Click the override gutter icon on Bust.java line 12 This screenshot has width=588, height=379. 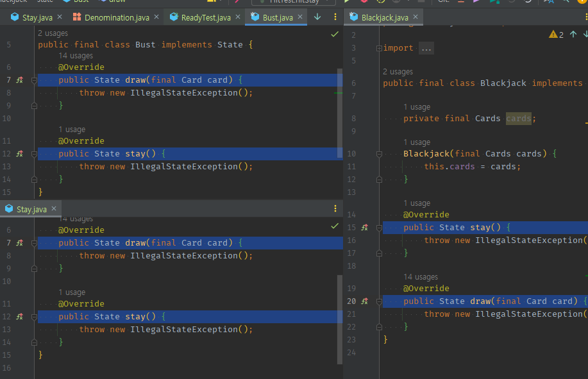click(x=20, y=154)
